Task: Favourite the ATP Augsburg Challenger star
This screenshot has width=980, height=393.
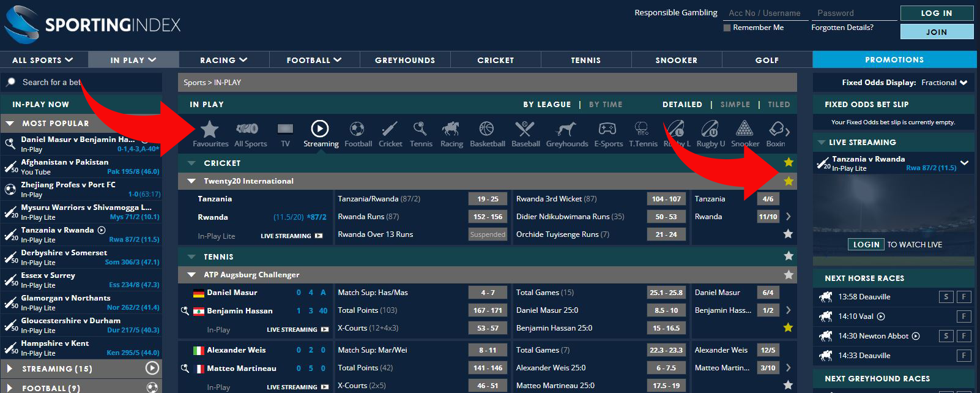Action: tap(789, 275)
